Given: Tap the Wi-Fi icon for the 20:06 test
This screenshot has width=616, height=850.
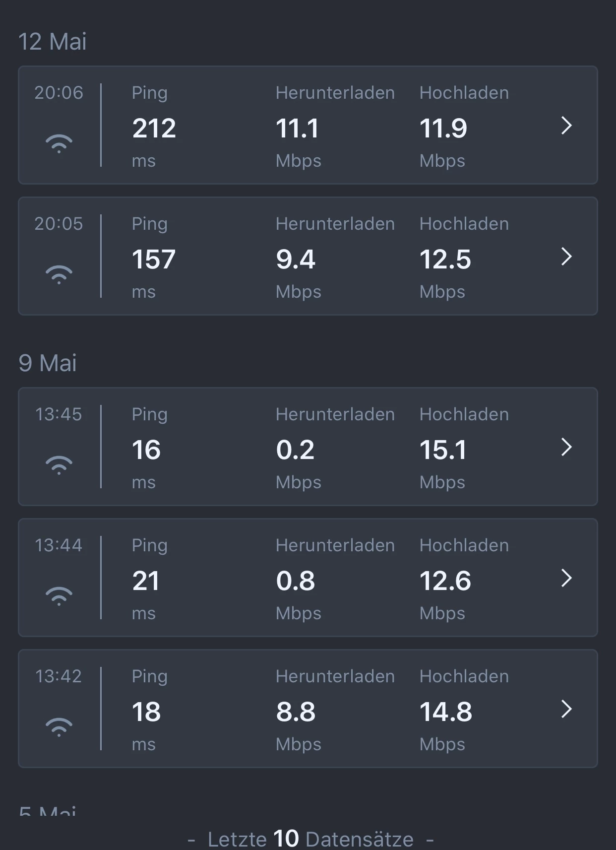Looking at the screenshot, I should [59, 143].
